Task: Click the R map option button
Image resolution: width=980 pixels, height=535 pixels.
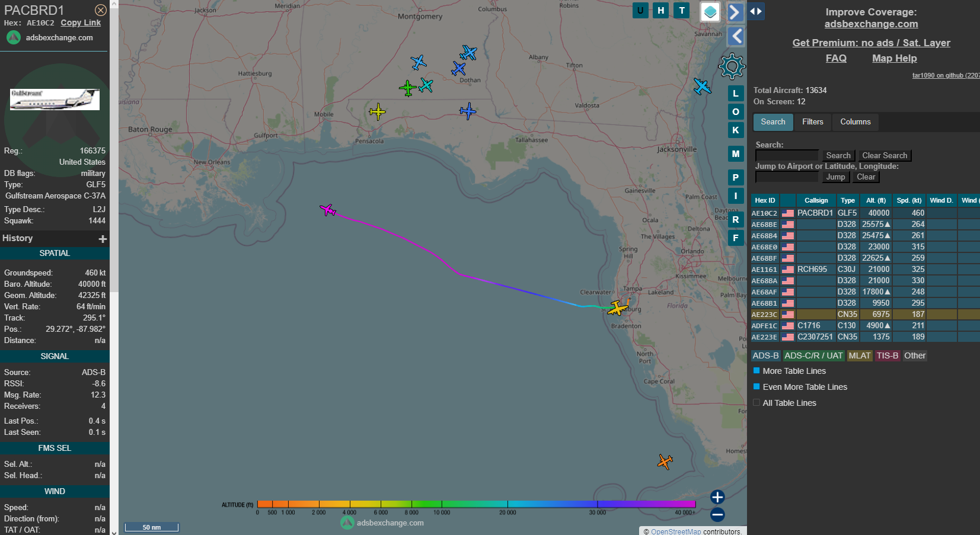Action: click(736, 220)
